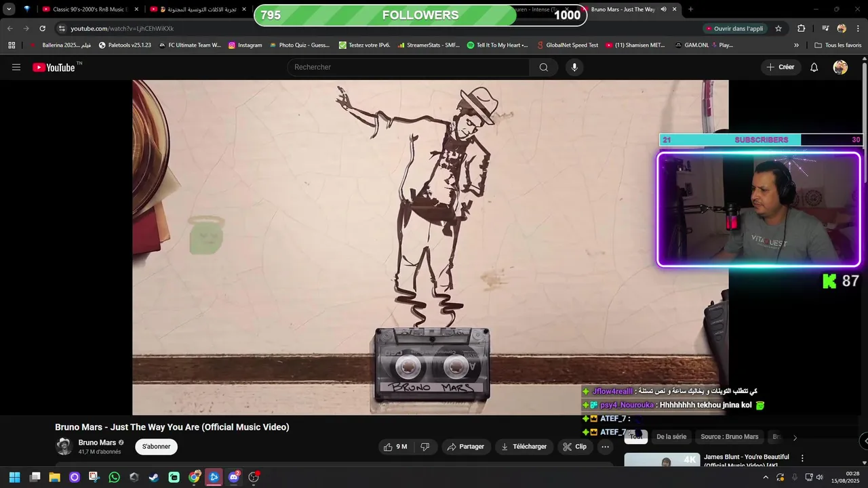The width and height of the screenshot is (868, 488).
Task: Open YouTube notifications bell
Action: click(x=814, y=67)
